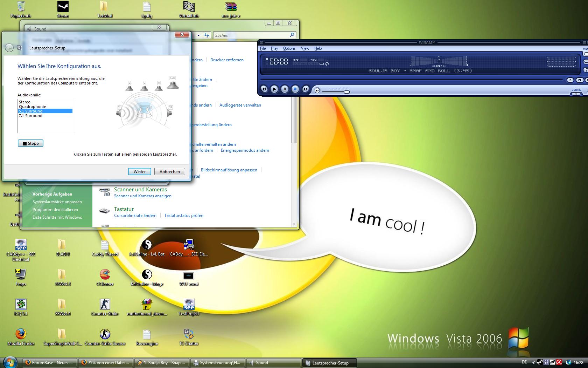The width and height of the screenshot is (588, 368).
Task: Click Abbrechen in Lautsprecher-Setup
Action: (169, 172)
